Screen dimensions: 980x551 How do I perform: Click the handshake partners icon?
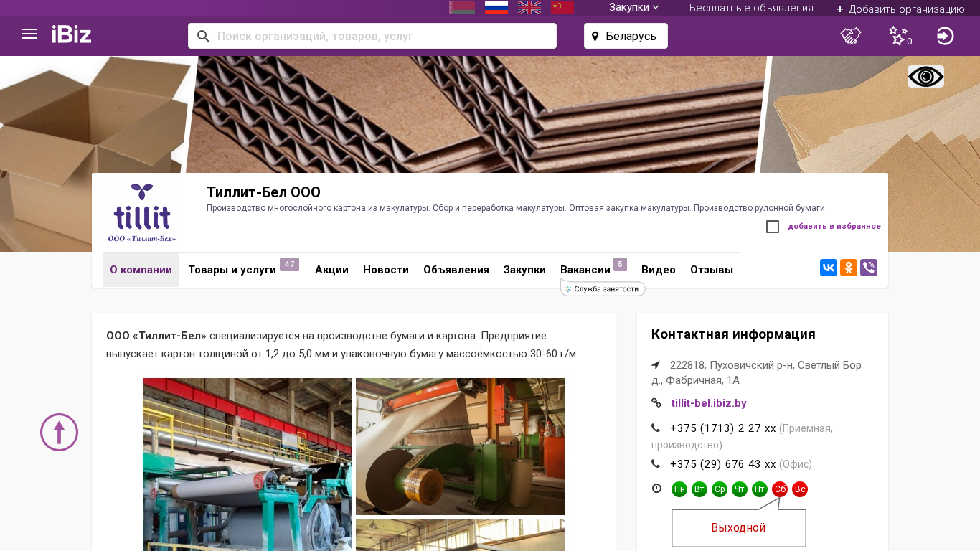(851, 36)
